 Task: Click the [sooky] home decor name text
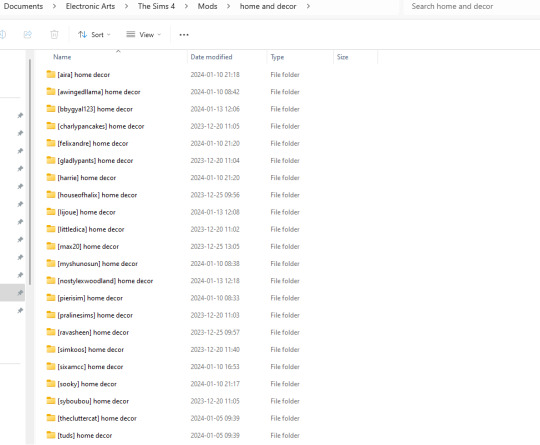(x=87, y=384)
